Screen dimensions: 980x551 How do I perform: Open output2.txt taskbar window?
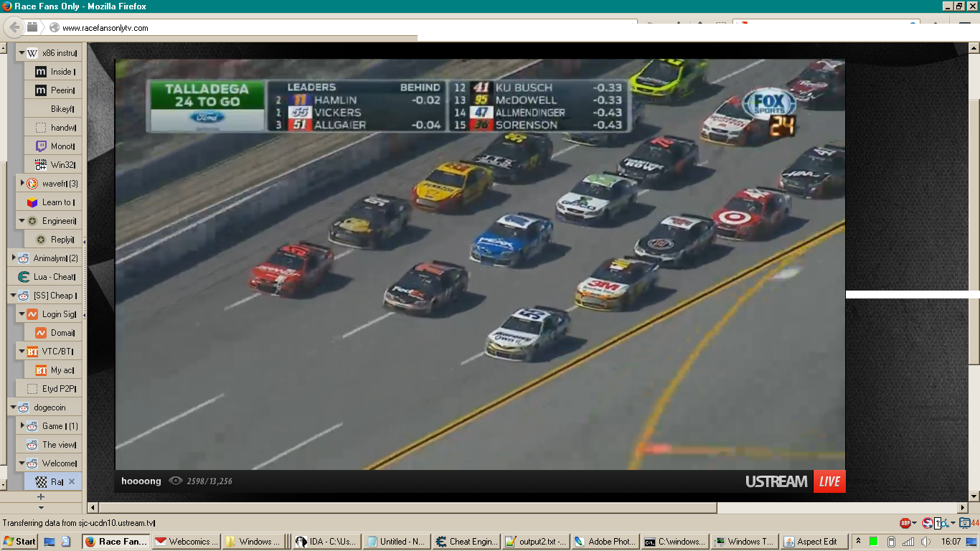click(537, 542)
